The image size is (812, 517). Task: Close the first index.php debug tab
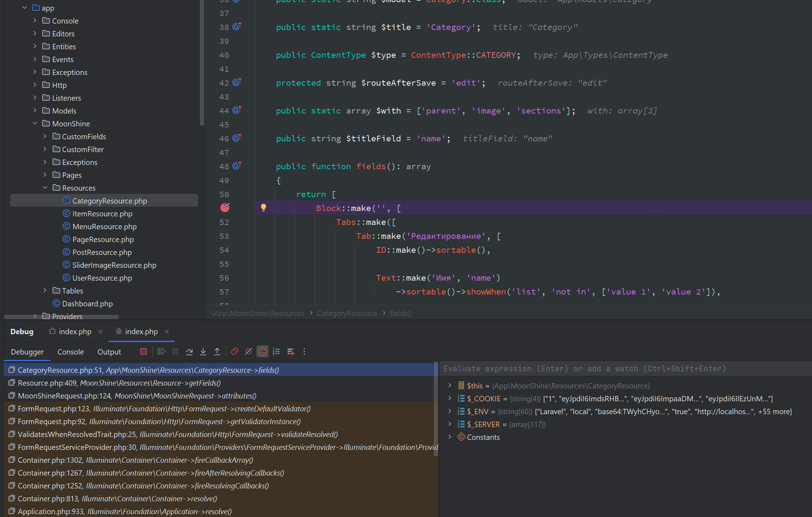coord(100,332)
